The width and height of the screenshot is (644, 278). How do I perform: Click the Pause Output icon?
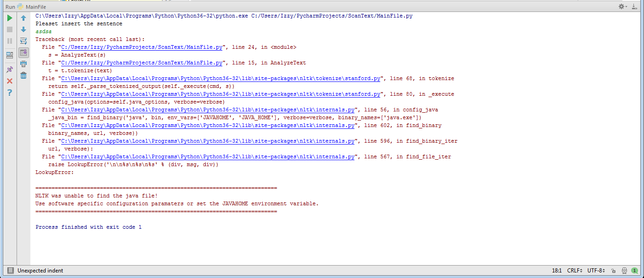10,41
